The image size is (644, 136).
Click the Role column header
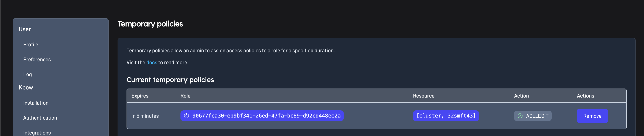(185, 96)
